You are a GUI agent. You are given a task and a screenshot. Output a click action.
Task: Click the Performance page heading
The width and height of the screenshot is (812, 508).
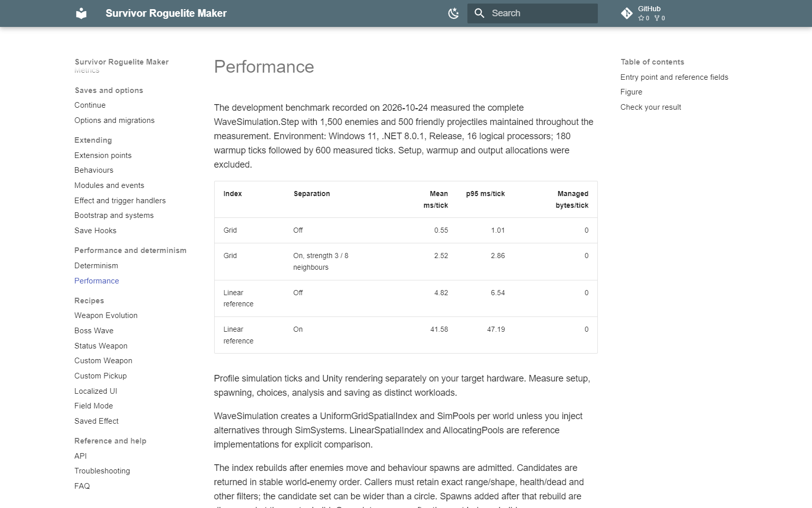(x=264, y=67)
